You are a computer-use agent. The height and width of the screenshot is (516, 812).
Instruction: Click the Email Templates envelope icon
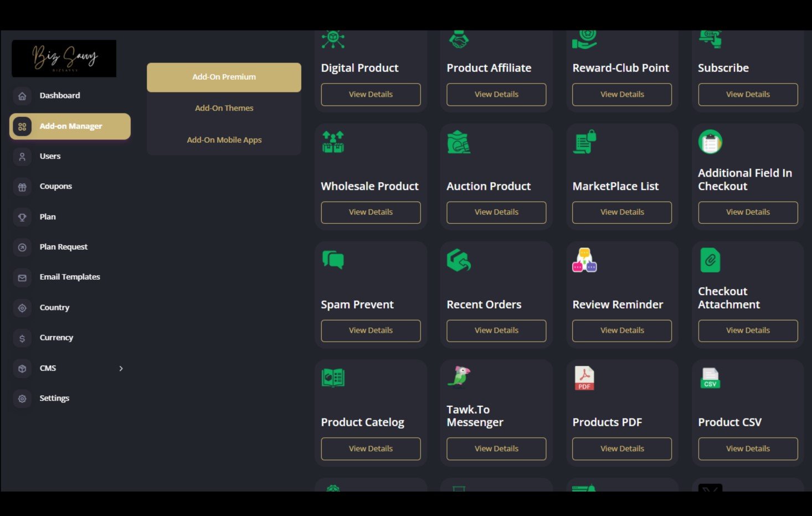tap(22, 277)
